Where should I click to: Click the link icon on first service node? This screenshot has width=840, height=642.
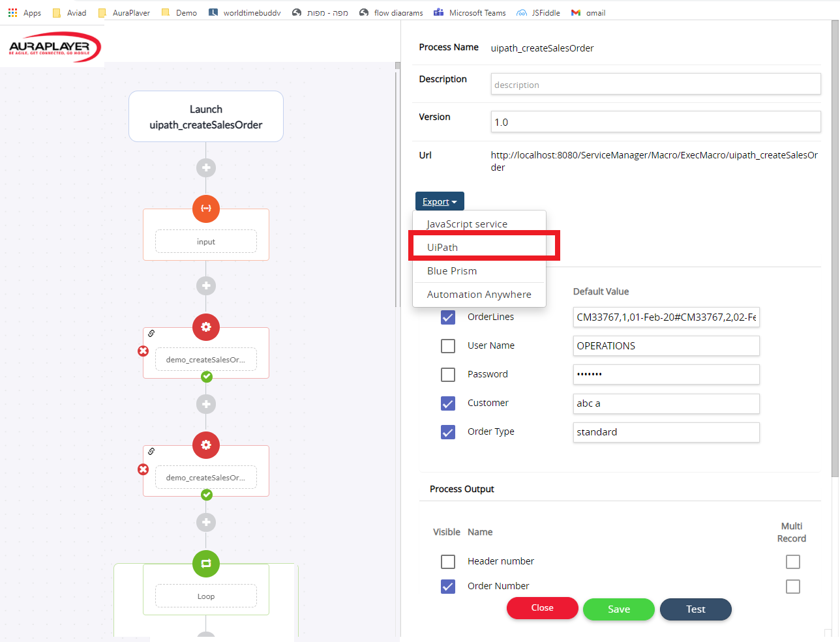click(151, 333)
